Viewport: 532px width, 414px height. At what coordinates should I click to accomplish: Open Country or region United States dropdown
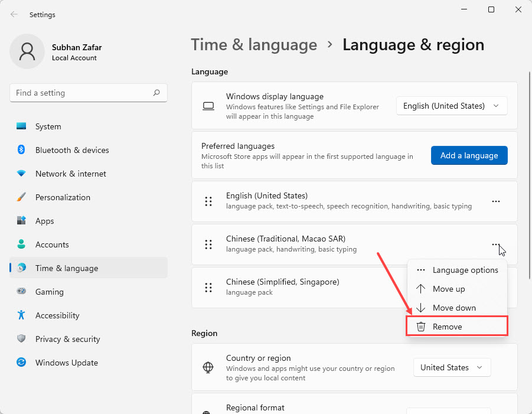click(452, 367)
